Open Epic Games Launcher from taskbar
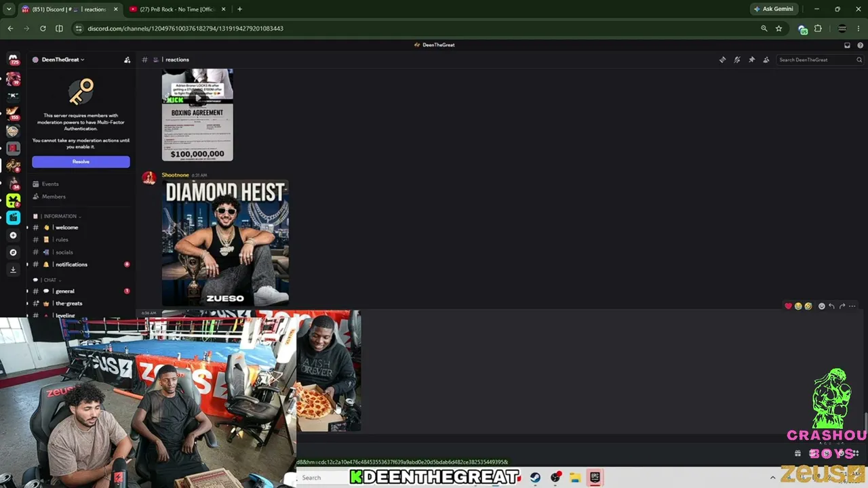Viewport: 868px width, 488px height. click(595, 478)
